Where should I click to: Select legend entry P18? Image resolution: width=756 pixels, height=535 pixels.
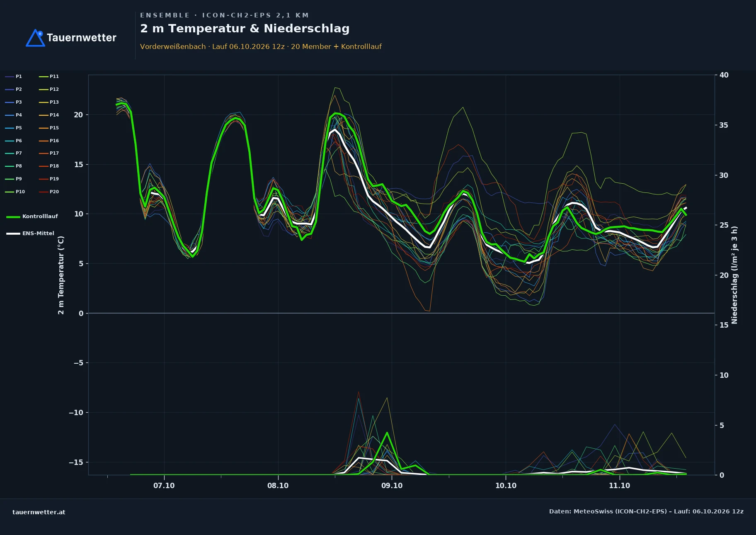(49, 166)
